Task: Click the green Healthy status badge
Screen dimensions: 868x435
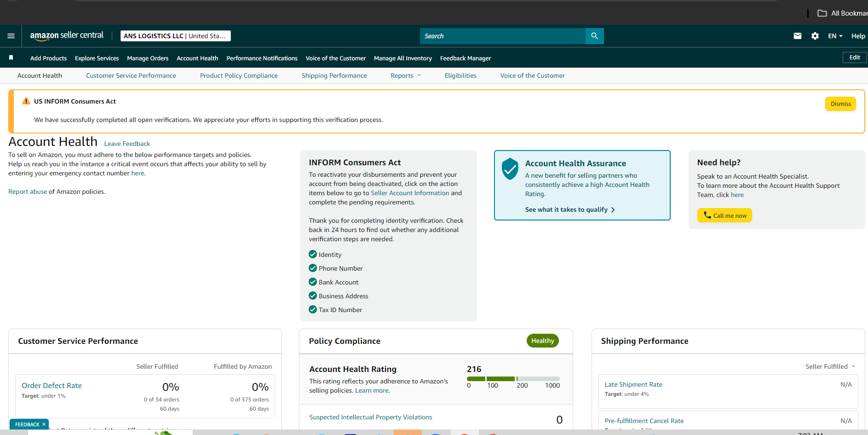Action: (543, 341)
